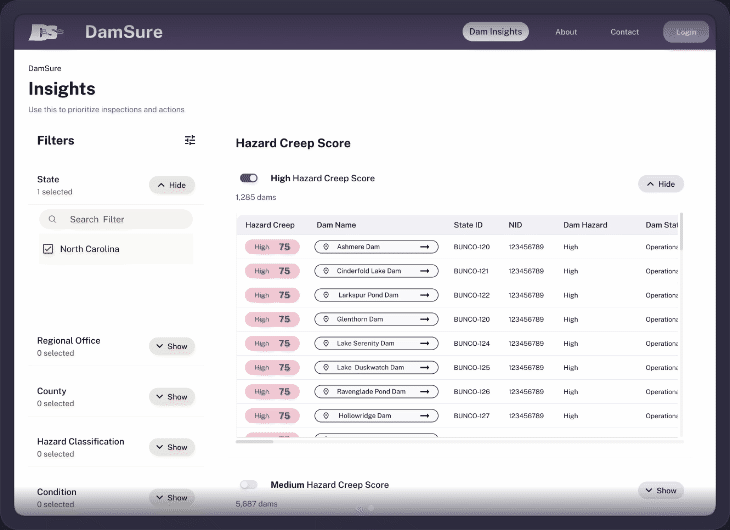Click the Login button

pyautogui.click(x=686, y=32)
